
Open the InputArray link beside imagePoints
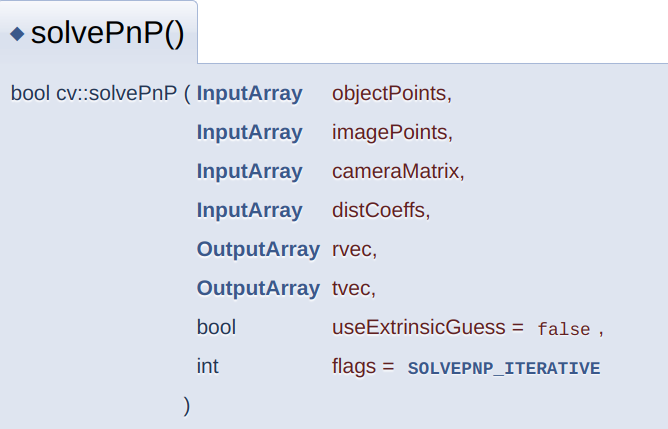pos(249,132)
